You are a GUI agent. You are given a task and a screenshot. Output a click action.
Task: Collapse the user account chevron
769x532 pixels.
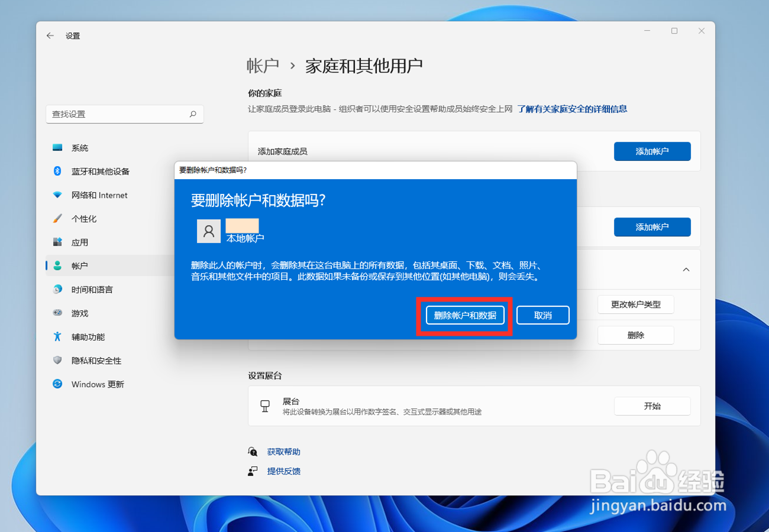click(686, 270)
